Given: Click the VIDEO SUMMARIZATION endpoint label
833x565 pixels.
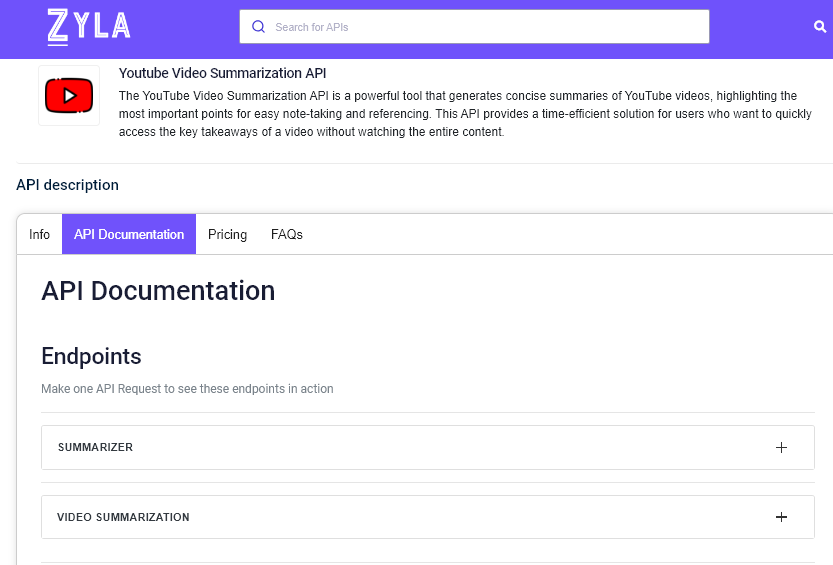Looking at the screenshot, I should (123, 517).
